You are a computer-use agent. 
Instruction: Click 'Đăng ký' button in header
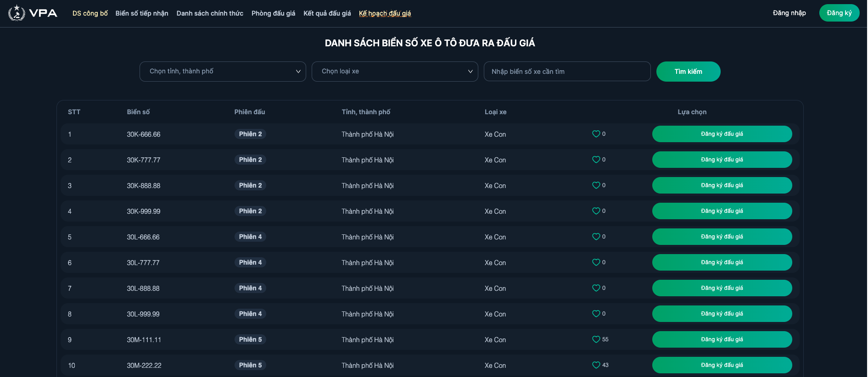[839, 13]
